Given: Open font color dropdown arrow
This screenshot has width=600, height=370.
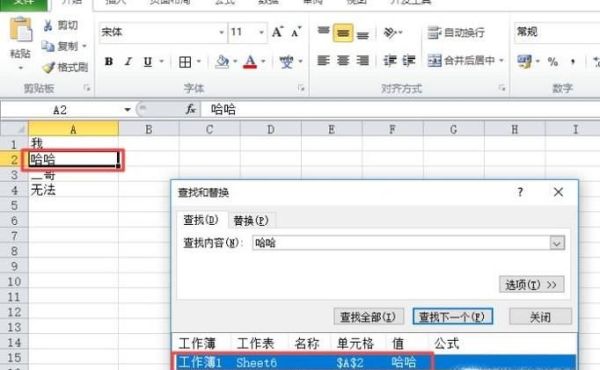Looking at the screenshot, I should tap(263, 61).
